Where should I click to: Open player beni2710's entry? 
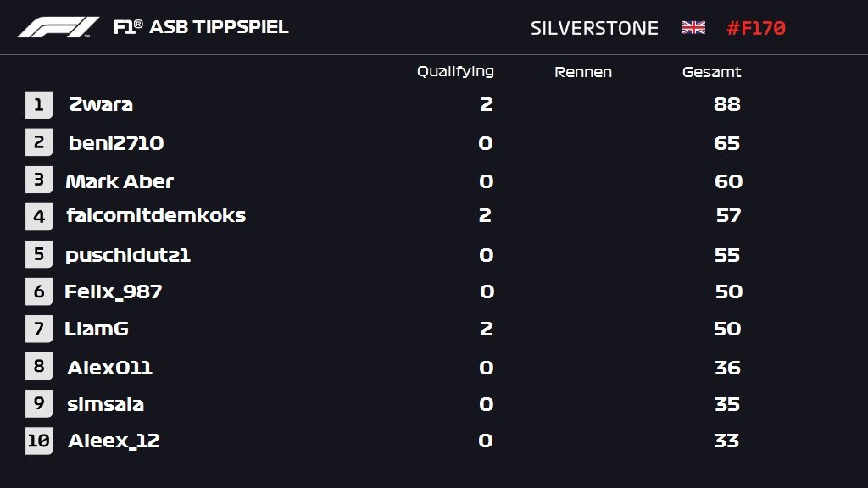(x=115, y=143)
